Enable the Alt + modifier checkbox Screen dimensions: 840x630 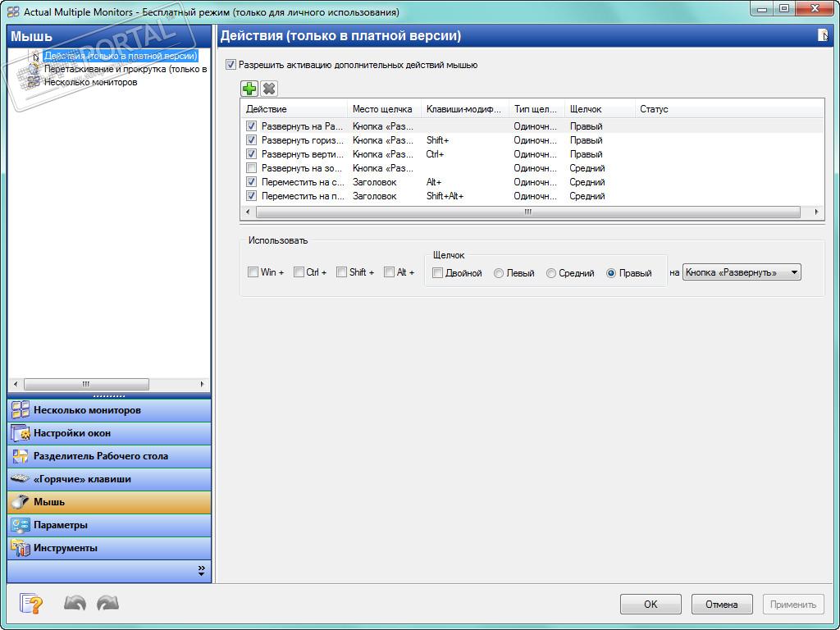[x=389, y=272]
